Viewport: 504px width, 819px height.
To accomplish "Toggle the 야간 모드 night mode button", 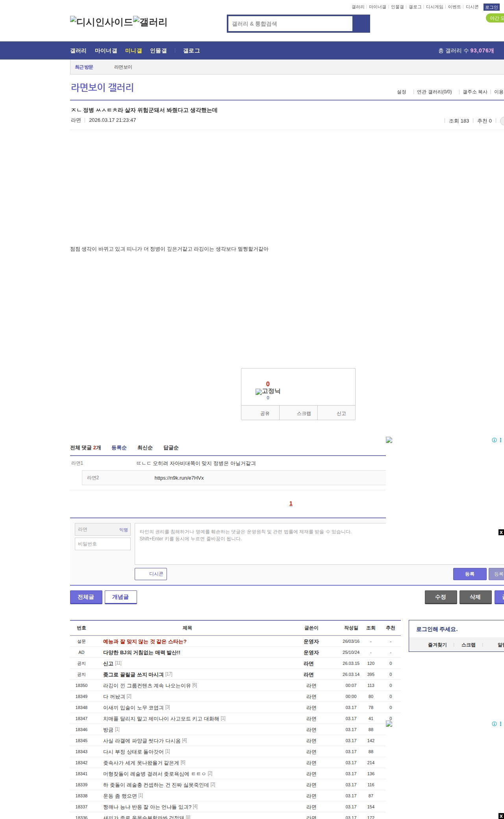I will pos(495,18).
